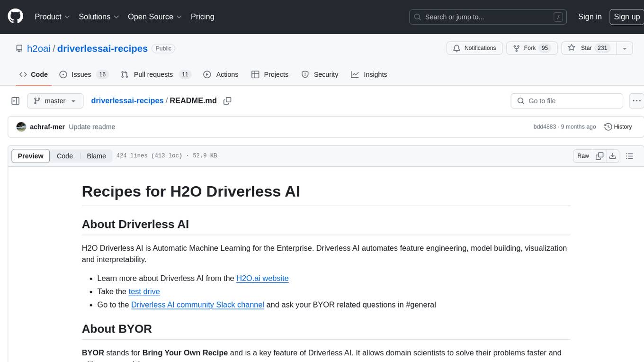
Task: Toggle the side file tree panel
Action: point(16,101)
